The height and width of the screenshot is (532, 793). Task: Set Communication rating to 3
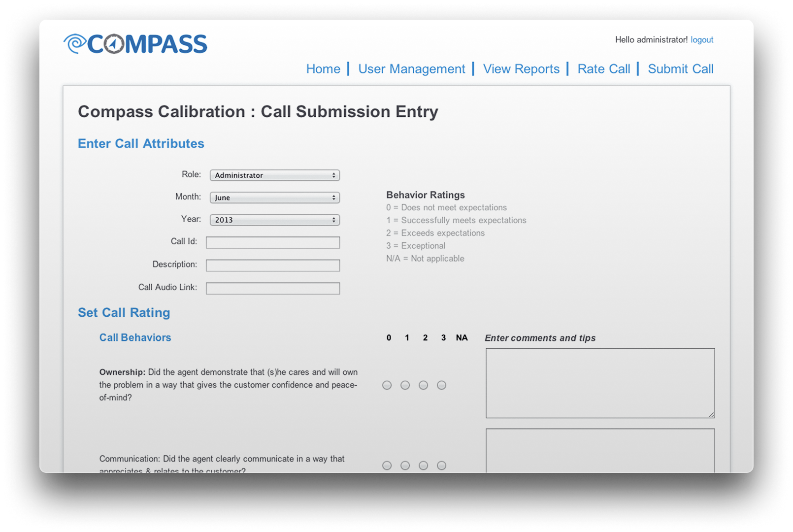[442, 465]
